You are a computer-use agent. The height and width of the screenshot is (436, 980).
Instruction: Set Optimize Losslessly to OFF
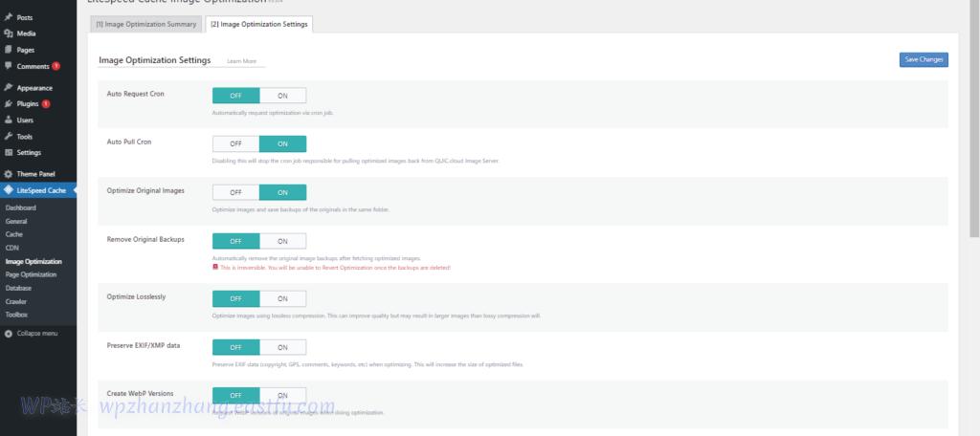235,298
